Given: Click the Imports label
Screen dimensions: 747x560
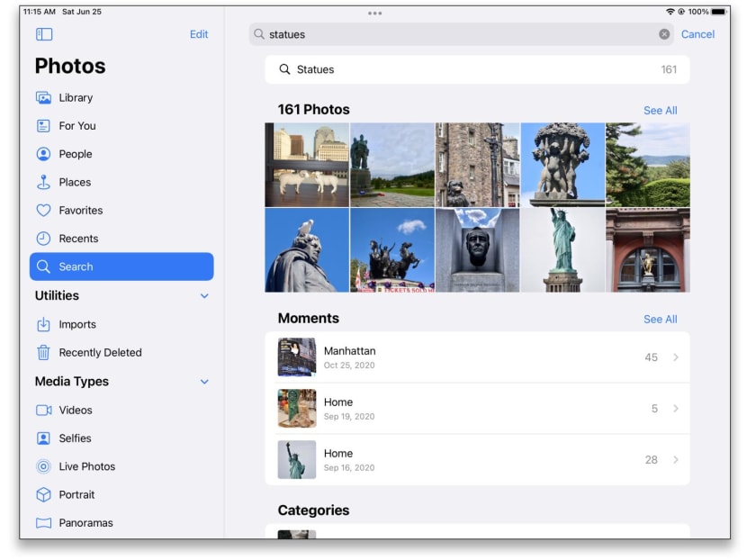Looking at the screenshot, I should tap(77, 324).
